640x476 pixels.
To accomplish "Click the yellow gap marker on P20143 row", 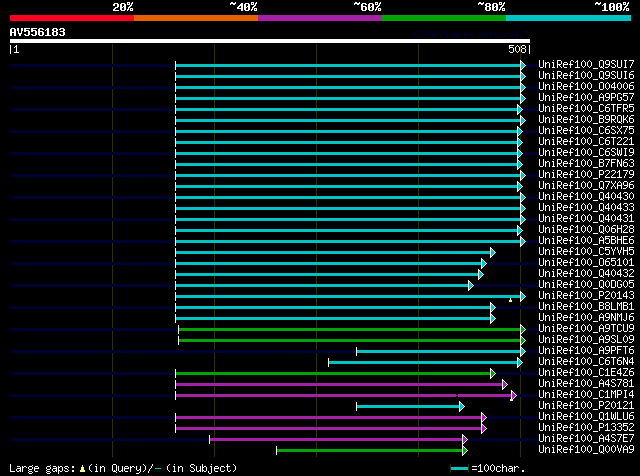I will tap(510, 300).
